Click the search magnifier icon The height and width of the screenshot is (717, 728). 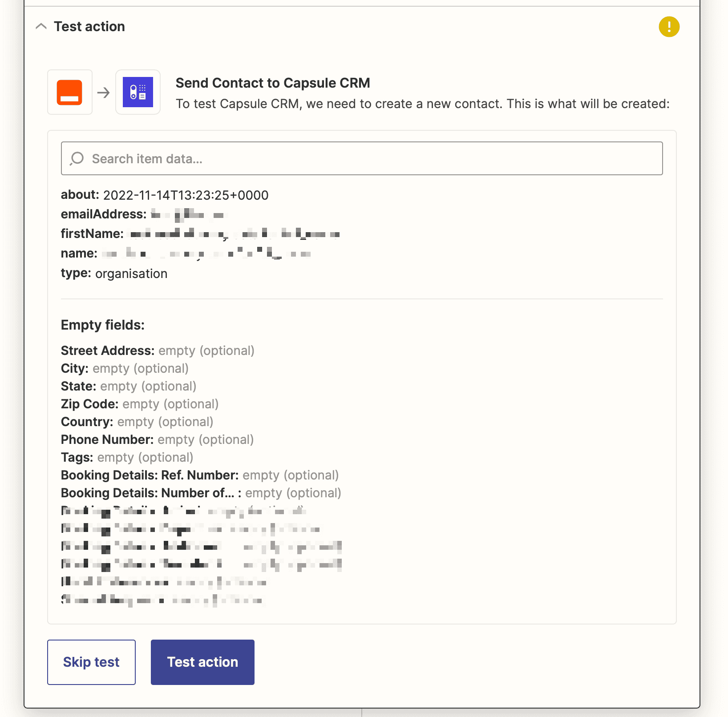[x=77, y=158]
